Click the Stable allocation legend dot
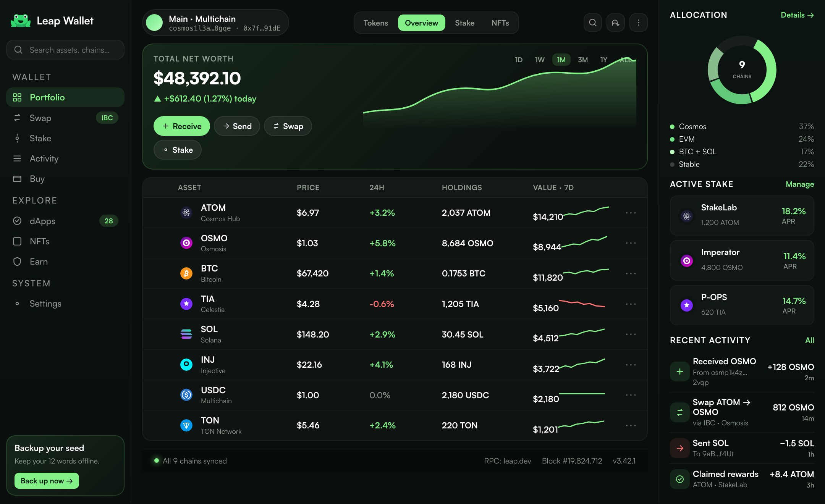 (x=672, y=164)
